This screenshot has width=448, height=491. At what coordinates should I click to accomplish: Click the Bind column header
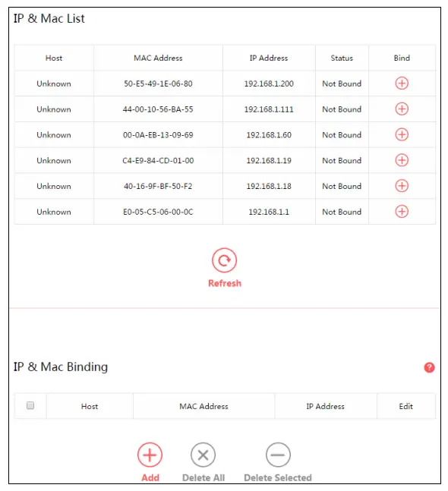pyautogui.click(x=402, y=58)
